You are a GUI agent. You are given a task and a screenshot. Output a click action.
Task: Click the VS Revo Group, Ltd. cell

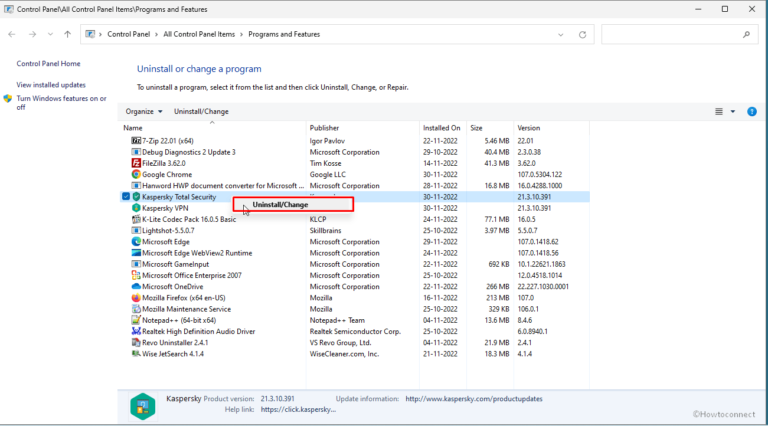340,343
